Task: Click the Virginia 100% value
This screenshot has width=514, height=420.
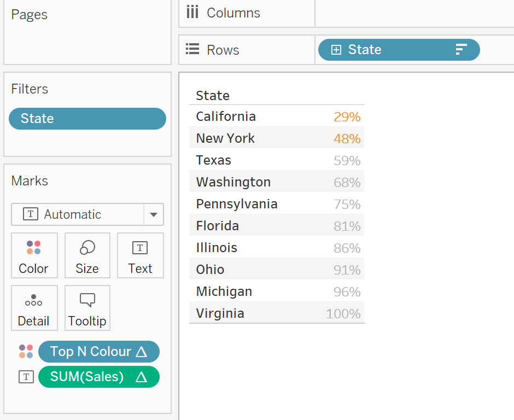Action: [x=343, y=313]
